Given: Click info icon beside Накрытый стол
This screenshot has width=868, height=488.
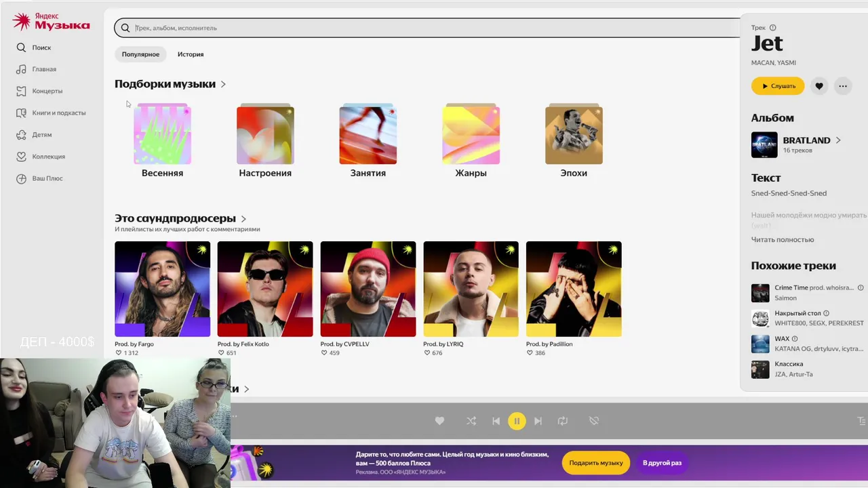Looking at the screenshot, I should click(827, 313).
